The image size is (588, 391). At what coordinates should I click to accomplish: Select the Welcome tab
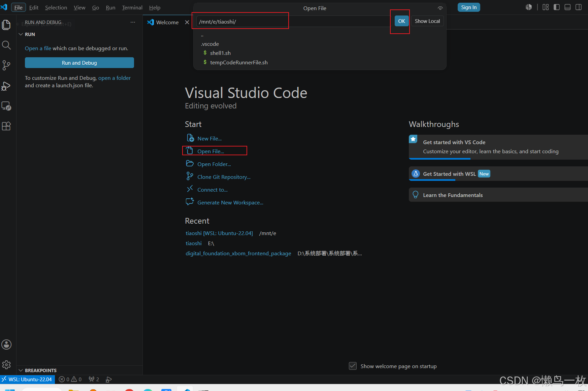[x=167, y=22]
